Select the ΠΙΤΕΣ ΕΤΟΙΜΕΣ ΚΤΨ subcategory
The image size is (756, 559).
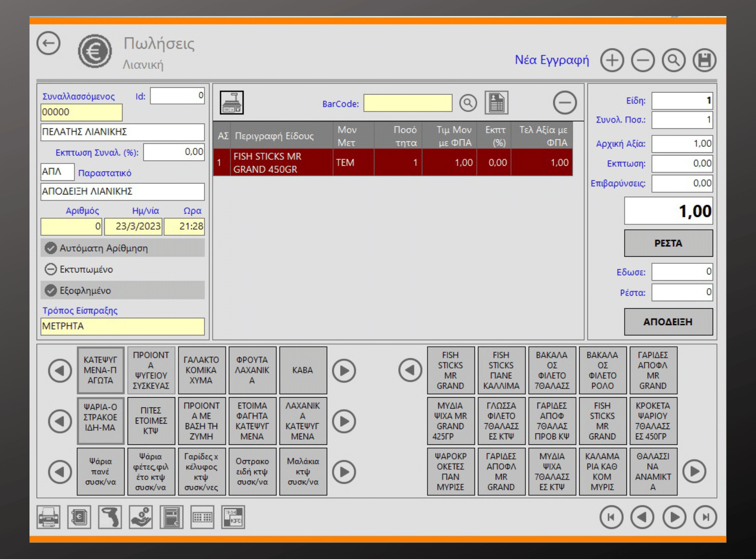click(x=151, y=421)
